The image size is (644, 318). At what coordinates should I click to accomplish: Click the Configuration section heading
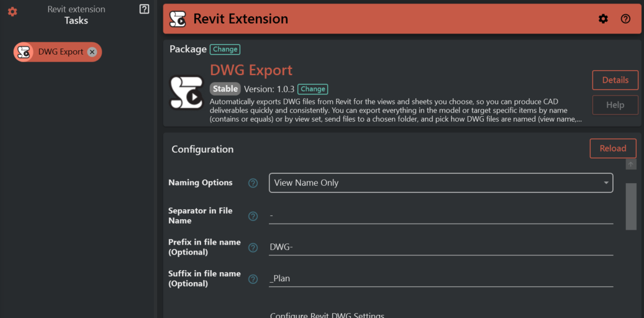202,149
